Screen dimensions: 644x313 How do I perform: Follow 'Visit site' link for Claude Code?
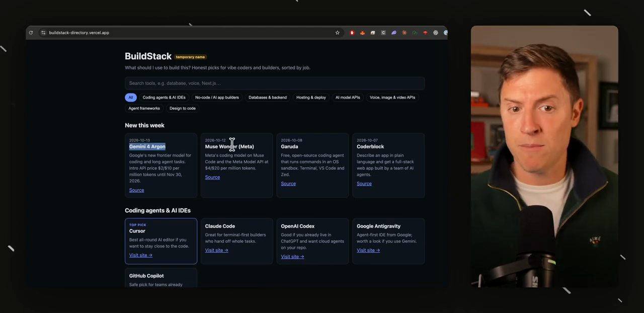pos(217,250)
